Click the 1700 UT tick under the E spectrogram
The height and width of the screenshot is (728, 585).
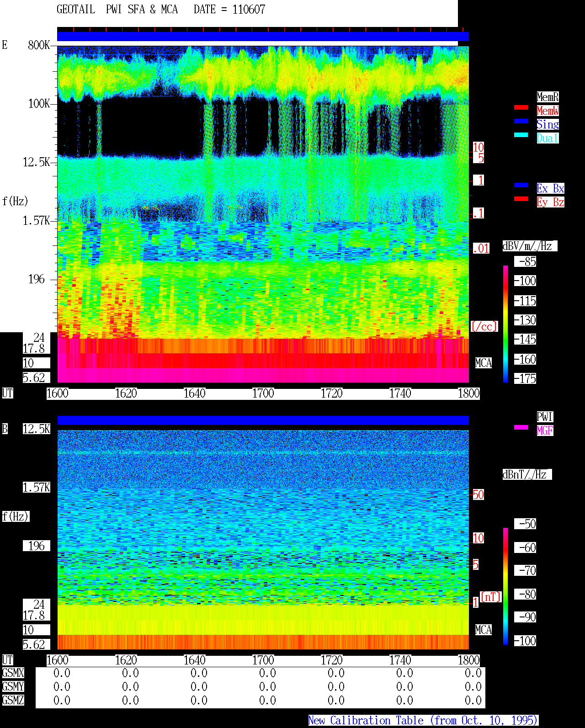pyautogui.click(x=263, y=393)
